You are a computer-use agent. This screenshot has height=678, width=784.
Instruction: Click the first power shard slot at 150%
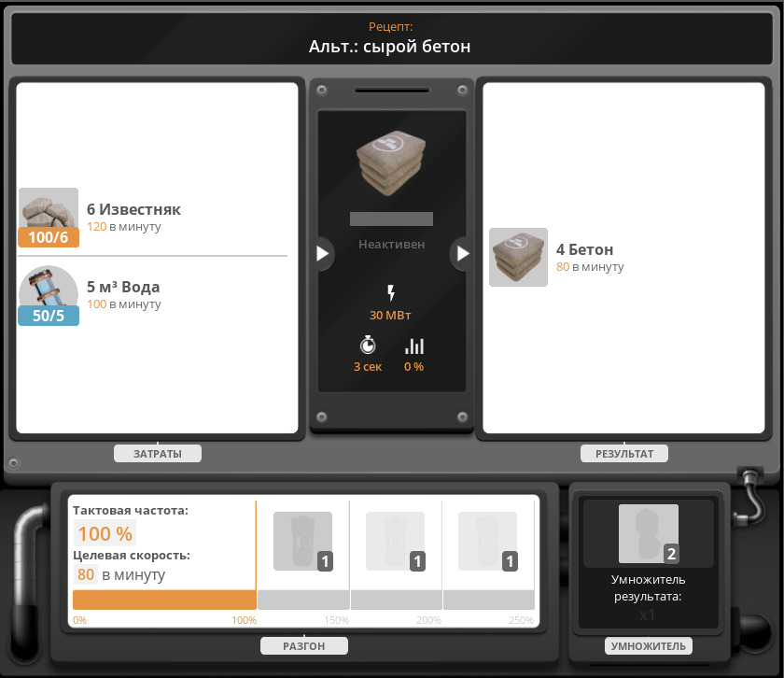[x=303, y=541]
